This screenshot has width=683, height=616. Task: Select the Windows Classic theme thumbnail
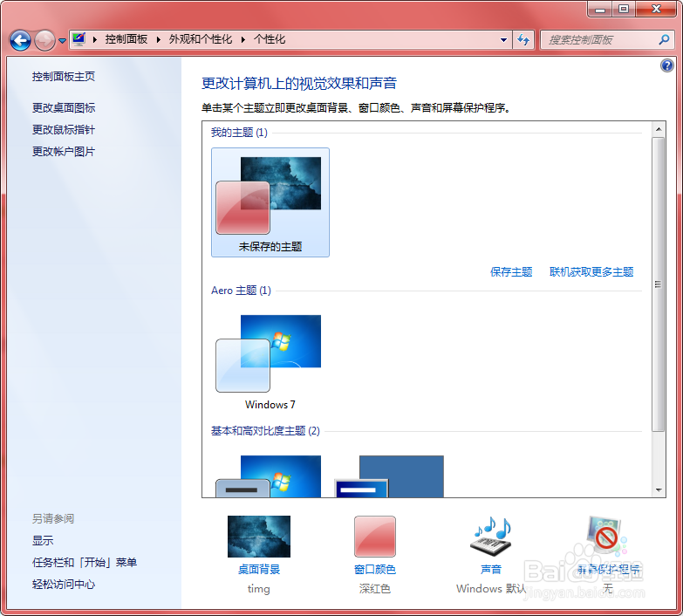pos(389,476)
